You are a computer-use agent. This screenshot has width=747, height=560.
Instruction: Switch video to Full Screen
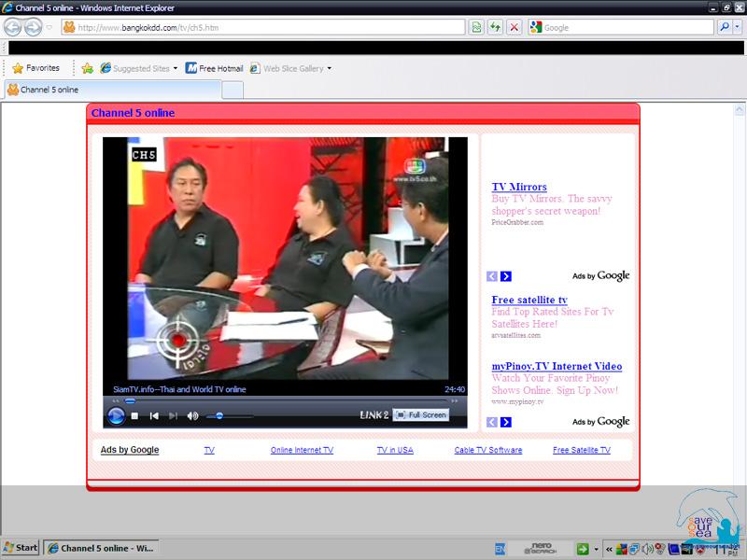pos(421,414)
